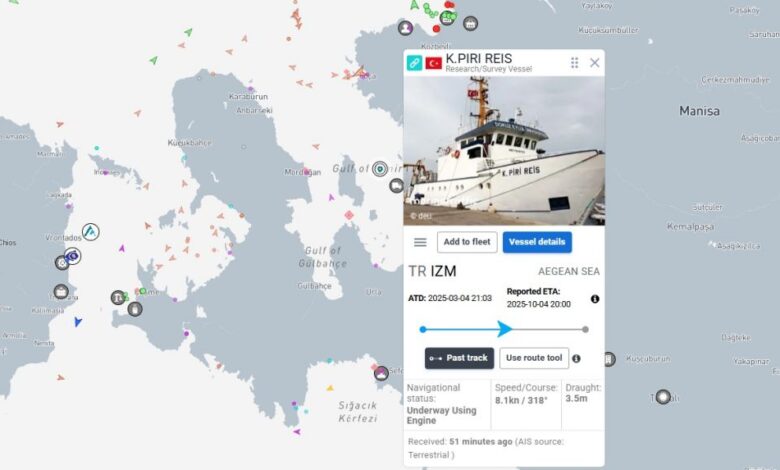
Task: Click the yellow triangle vessel near Sığacık Körfezi
Action: coord(330,387)
